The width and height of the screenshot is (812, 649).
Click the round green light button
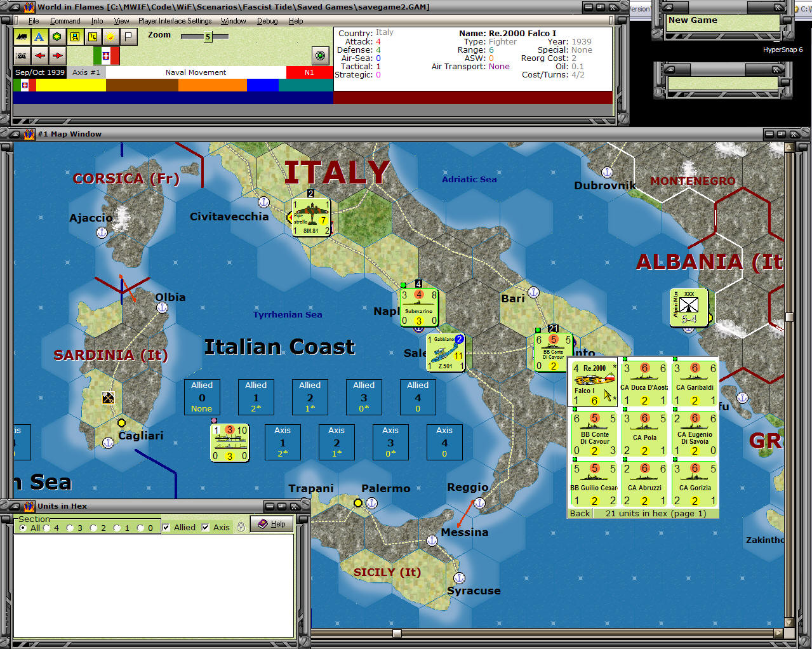pyautogui.click(x=321, y=55)
